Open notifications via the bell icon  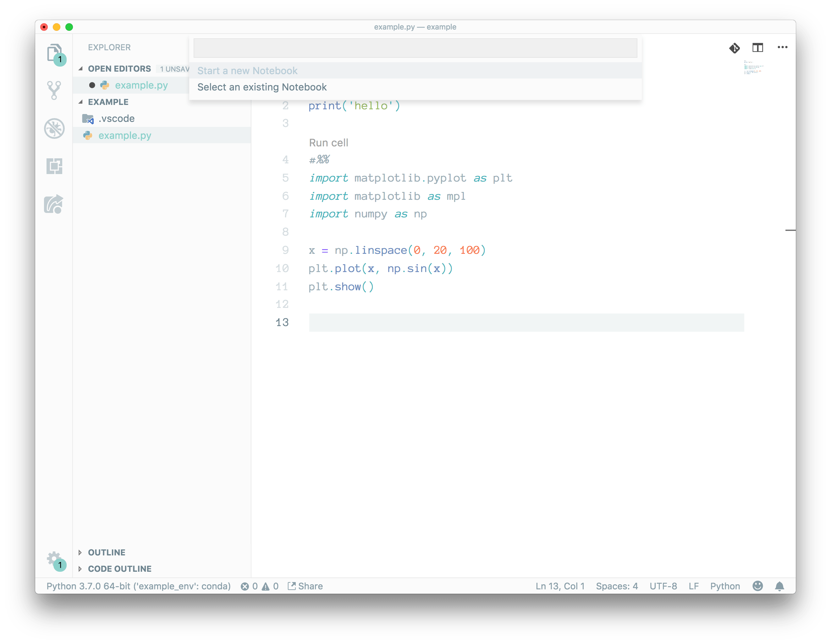pos(780,586)
